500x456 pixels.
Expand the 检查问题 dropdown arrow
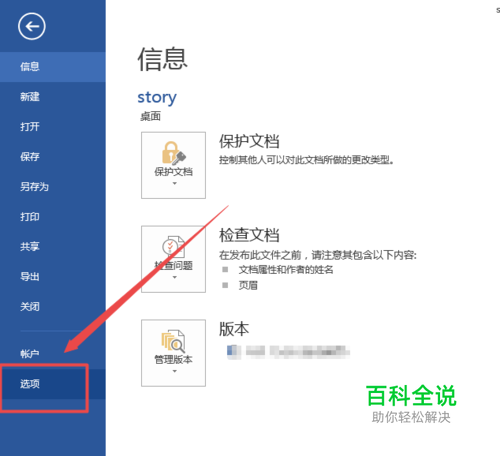click(x=174, y=277)
